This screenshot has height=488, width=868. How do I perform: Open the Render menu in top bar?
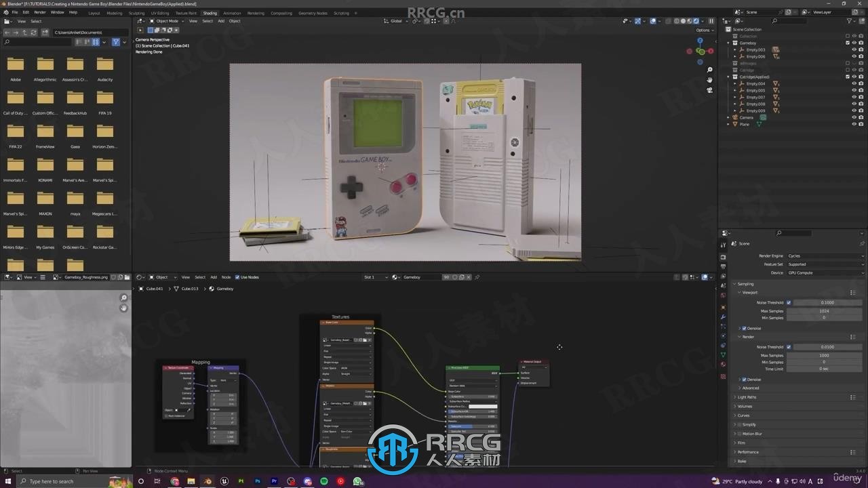click(40, 12)
